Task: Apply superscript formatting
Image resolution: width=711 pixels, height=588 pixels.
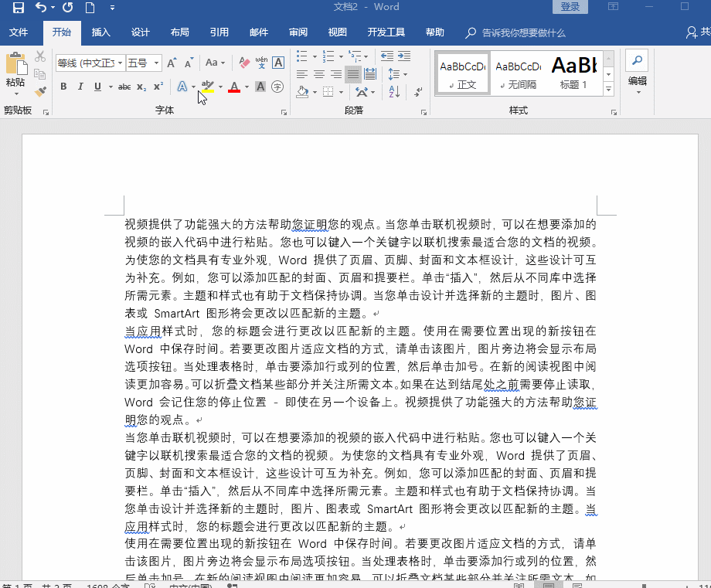Action: (158, 87)
